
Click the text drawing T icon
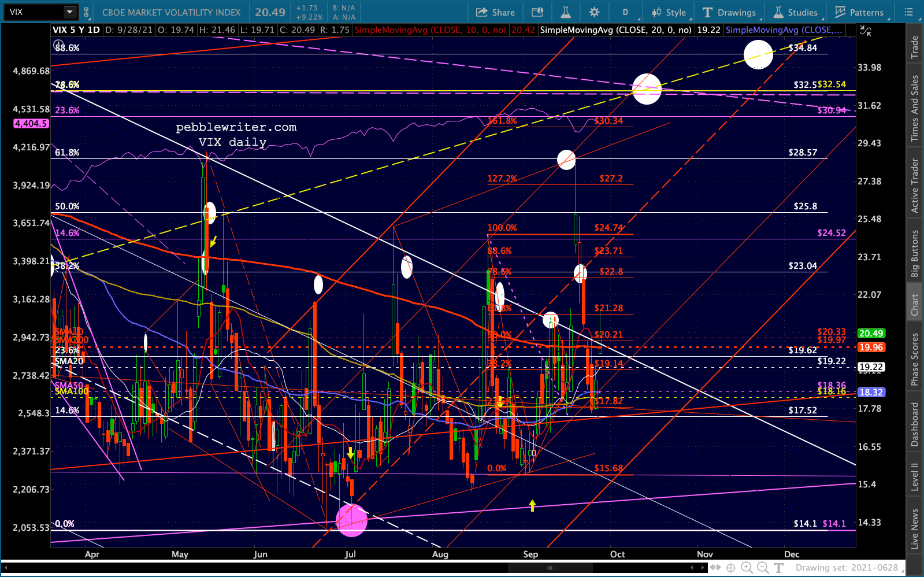point(778,568)
